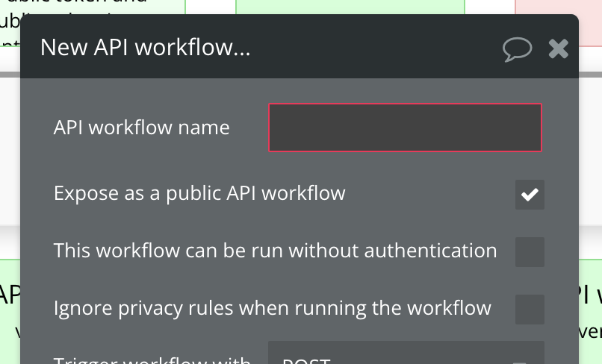Select the green box at bottom left

coord(9,313)
